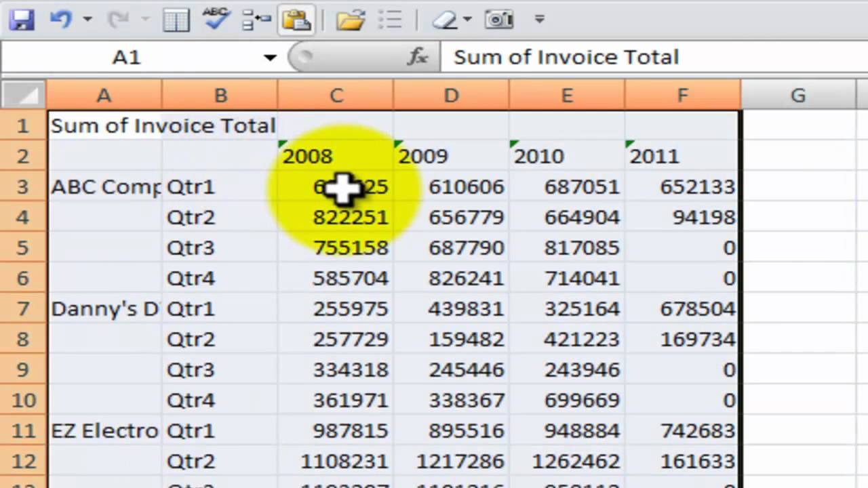Click cell with value 987815
This screenshot has width=868, height=488.
point(336,430)
